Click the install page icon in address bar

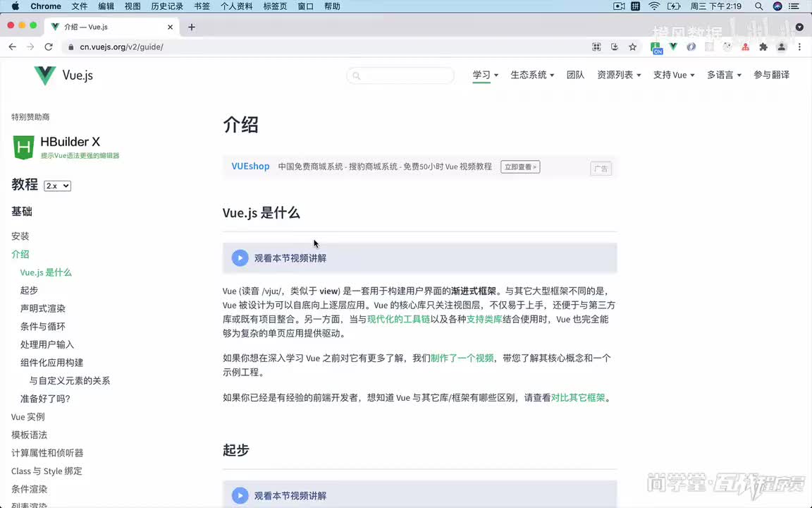pyautogui.click(x=615, y=47)
